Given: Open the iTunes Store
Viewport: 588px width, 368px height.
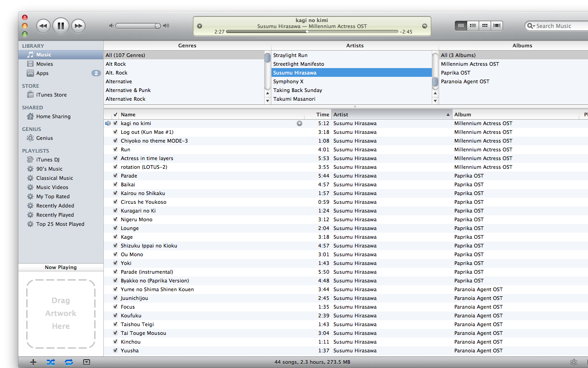Looking at the screenshot, I should pos(61,95).
